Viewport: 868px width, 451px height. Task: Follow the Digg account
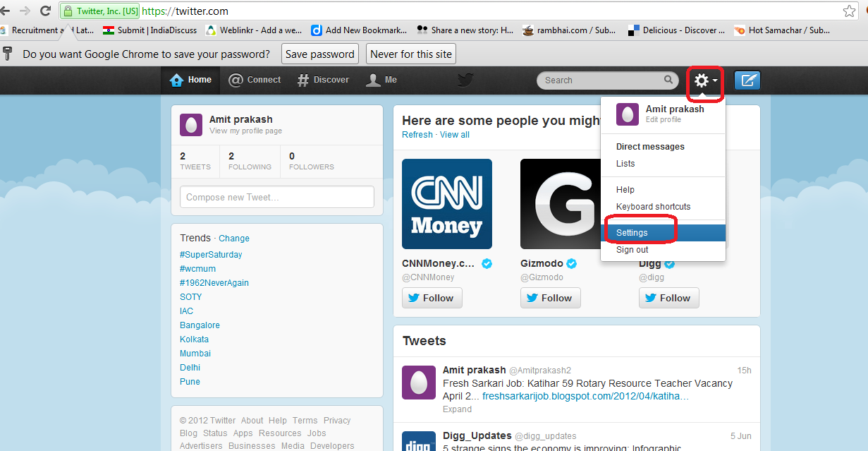pyautogui.click(x=669, y=298)
